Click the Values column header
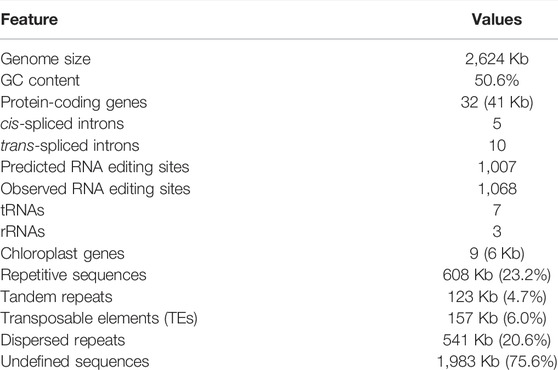The width and height of the screenshot is (558, 370). (x=497, y=19)
